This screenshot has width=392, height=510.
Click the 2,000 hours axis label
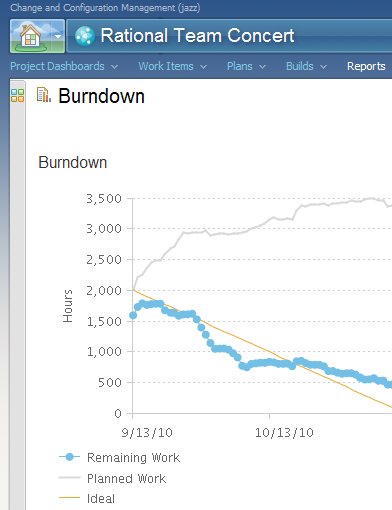104,291
